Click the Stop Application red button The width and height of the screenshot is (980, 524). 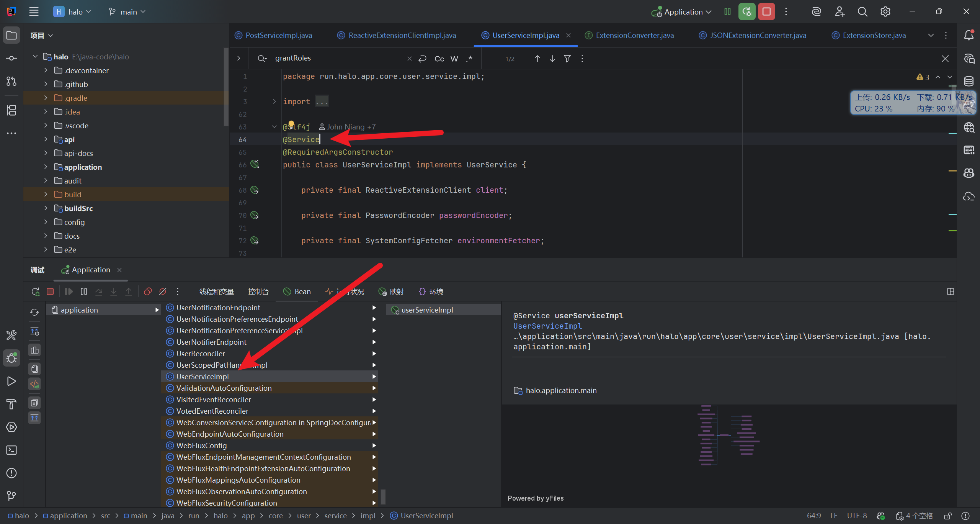766,12
